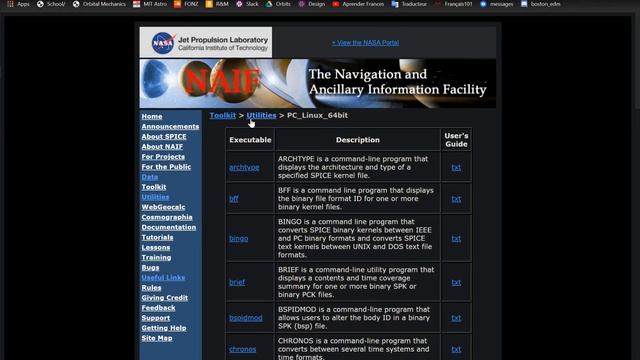Open the School bookmark folder

tap(51, 4)
